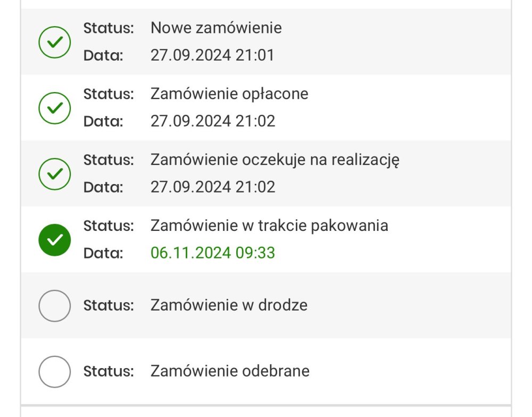Click the date 27.09.2024 21:01

pyautogui.click(x=212, y=55)
